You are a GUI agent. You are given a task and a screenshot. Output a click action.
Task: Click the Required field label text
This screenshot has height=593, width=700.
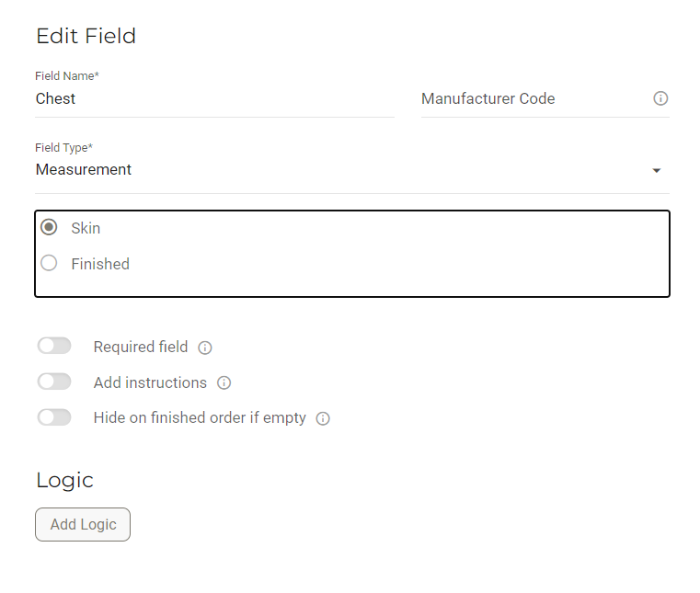(141, 347)
